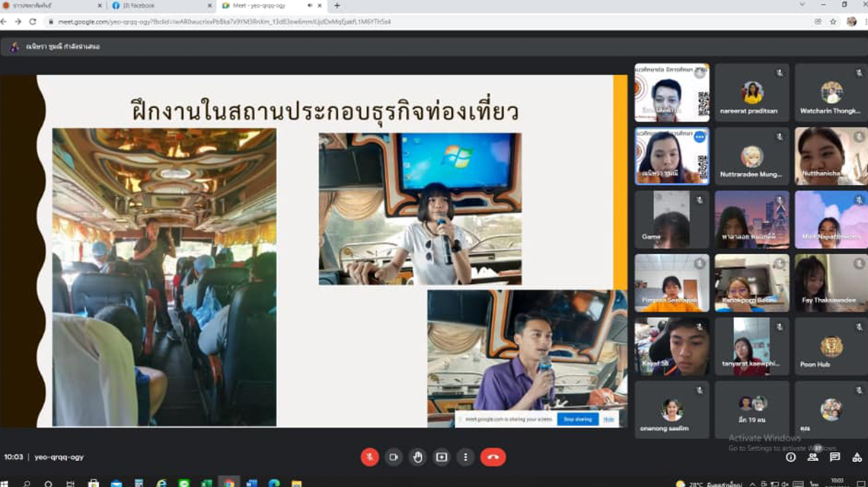The image size is (868, 487).
Task: Open the LINE app on the taskbar
Action: click(x=183, y=483)
